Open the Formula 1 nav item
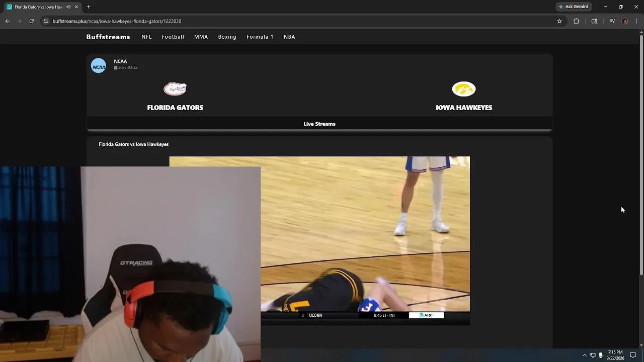The image size is (644, 362). [x=260, y=37]
